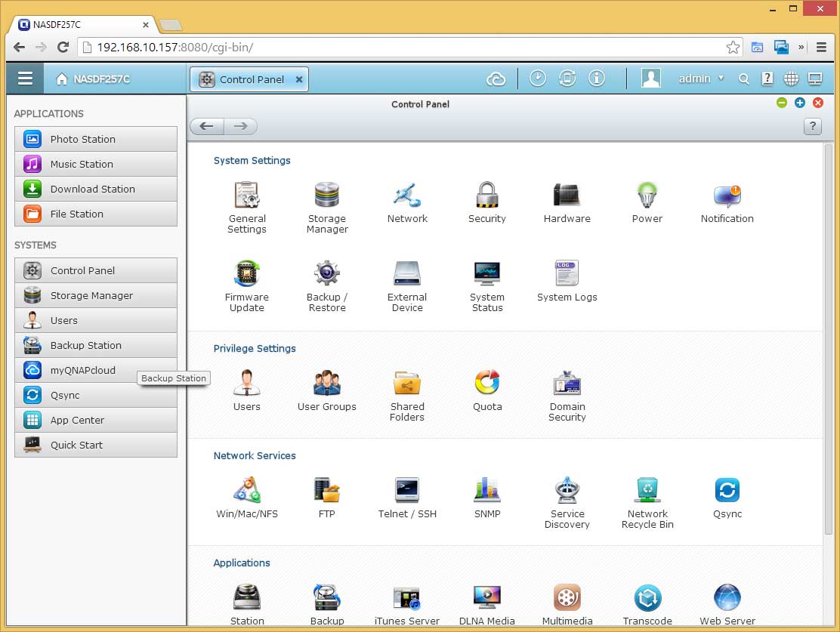The height and width of the screenshot is (632, 840).
Task: Bookmark this page with star icon
Action: (733, 47)
